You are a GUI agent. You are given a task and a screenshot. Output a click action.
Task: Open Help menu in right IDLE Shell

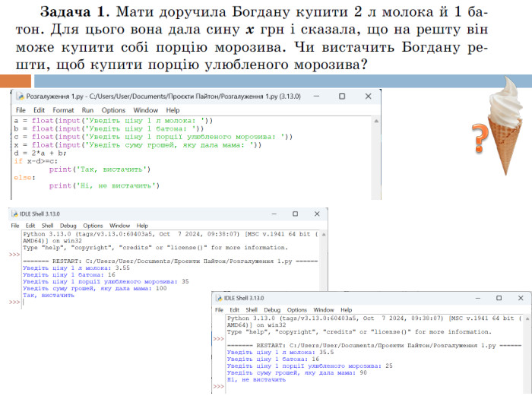coord(347,310)
